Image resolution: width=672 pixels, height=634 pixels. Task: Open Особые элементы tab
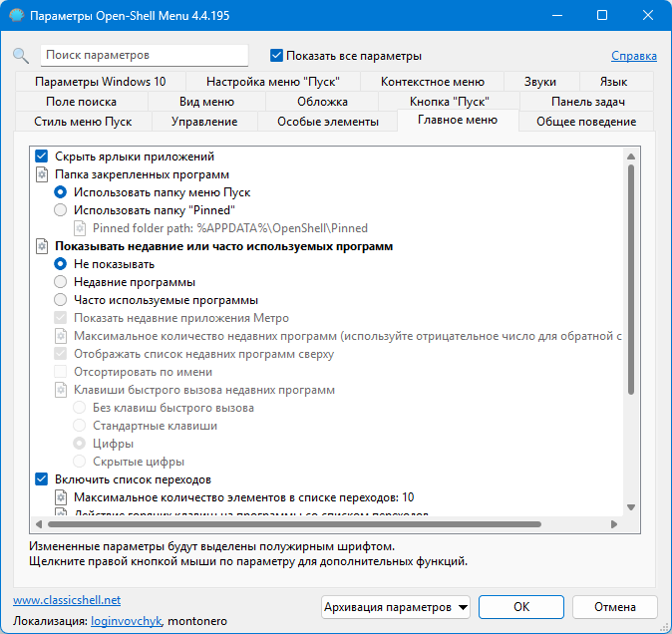(328, 122)
